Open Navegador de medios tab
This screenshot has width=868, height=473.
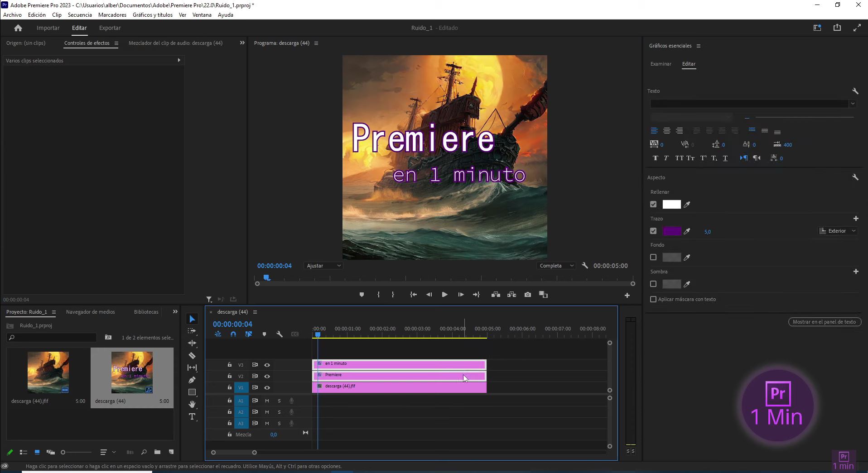point(91,312)
